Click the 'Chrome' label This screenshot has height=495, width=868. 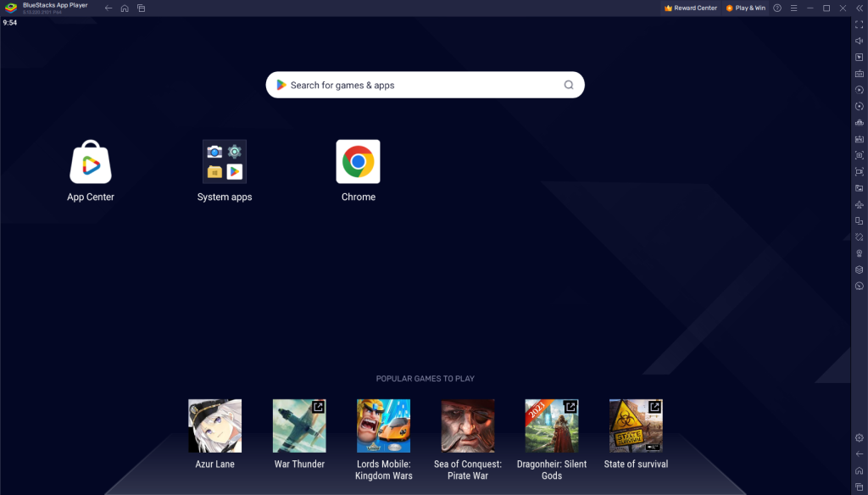click(359, 197)
